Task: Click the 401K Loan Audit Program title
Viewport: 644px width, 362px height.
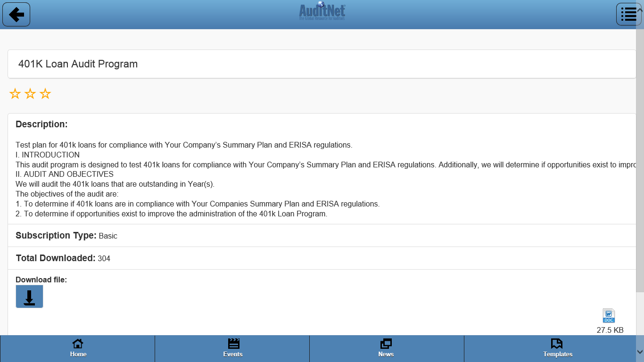Action: pos(78,64)
